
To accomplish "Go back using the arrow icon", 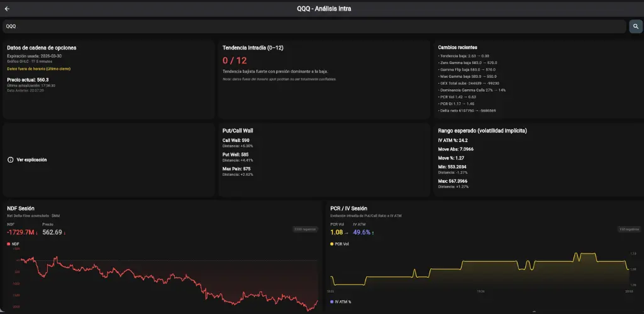I will 7,9.
